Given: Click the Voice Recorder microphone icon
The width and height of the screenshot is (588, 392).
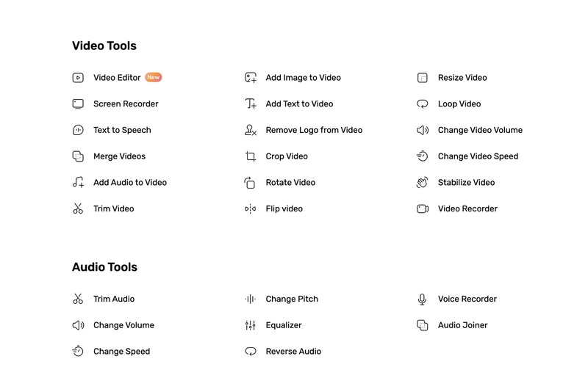Looking at the screenshot, I should (x=423, y=300).
